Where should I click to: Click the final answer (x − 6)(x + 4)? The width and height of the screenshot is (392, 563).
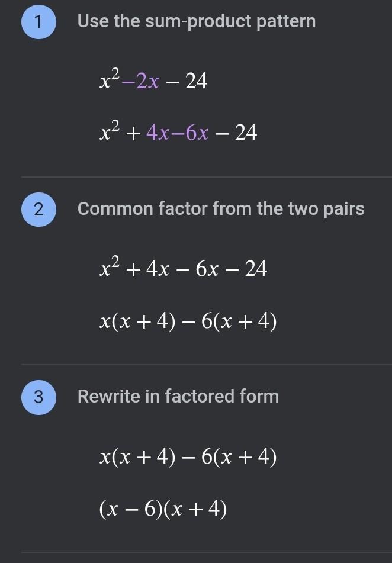coord(163,509)
